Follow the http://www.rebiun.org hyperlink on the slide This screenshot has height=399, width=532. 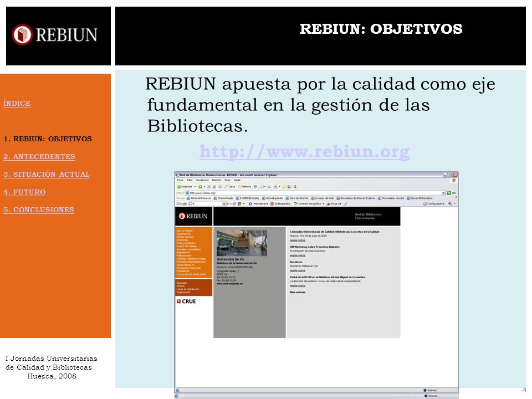click(304, 151)
